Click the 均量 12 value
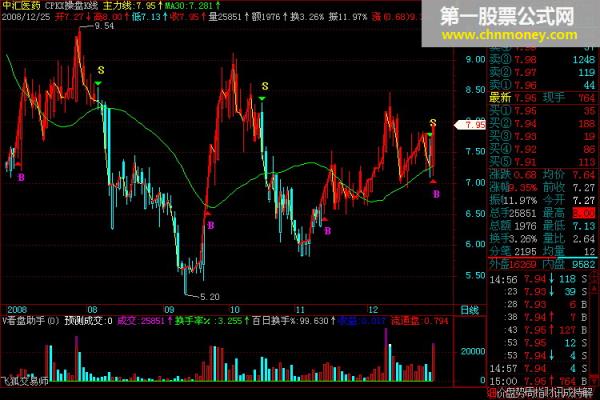 (569, 251)
